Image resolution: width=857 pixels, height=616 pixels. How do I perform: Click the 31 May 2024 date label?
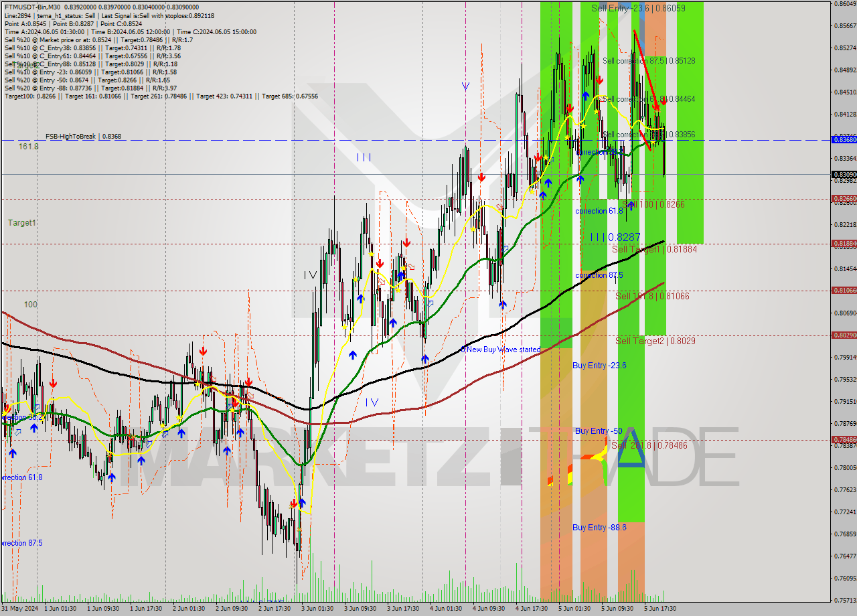click(x=19, y=609)
